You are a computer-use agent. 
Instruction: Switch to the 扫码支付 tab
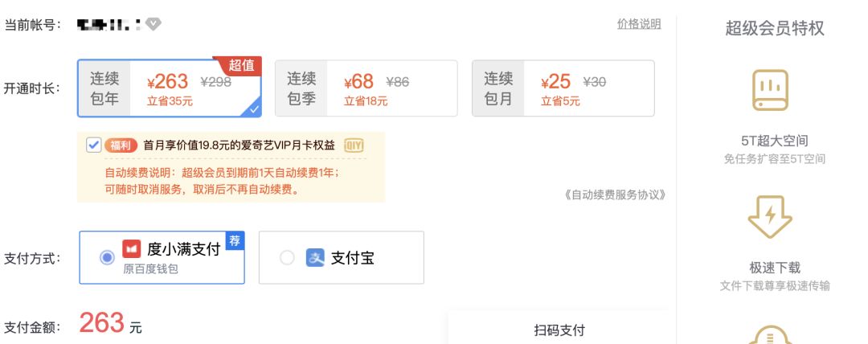coord(559,330)
